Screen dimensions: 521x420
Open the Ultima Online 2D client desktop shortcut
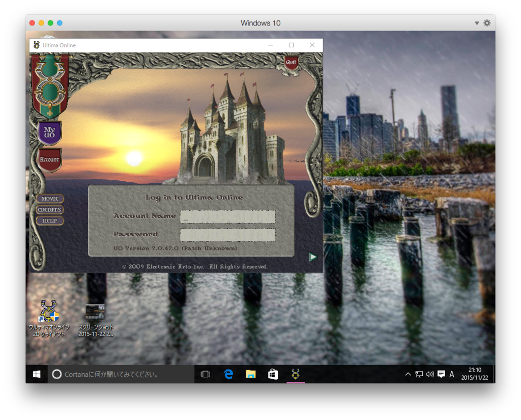tap(49, 319)
